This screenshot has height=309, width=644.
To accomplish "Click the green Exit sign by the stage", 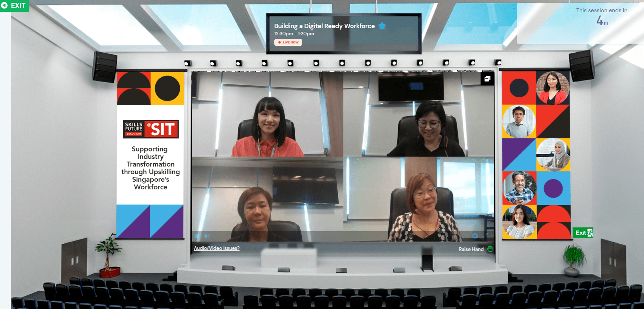I will (x=583, y=233).
